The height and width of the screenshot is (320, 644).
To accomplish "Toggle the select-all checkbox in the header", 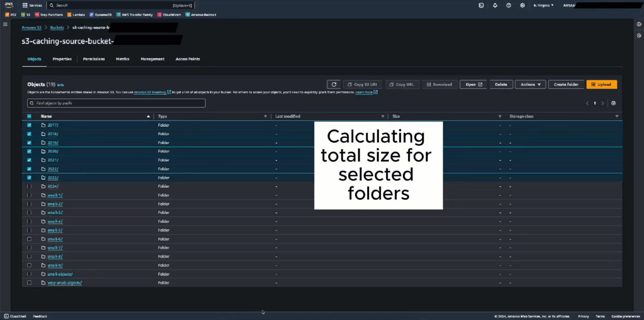I will tap(29, 116).
